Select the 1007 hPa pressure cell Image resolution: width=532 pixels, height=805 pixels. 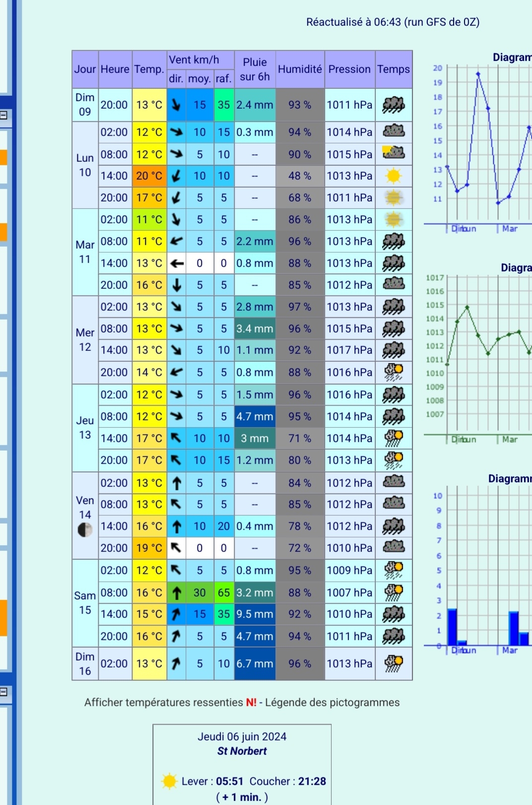(349, 593)
